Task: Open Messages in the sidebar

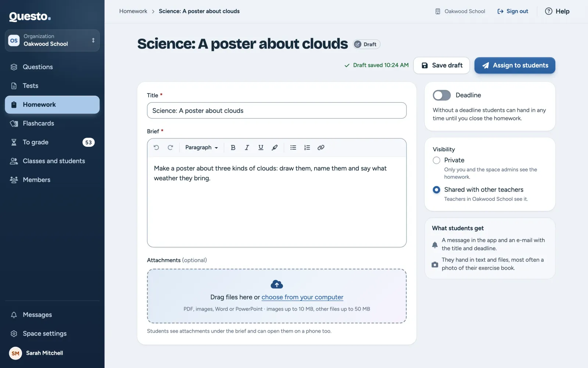Action: pos(52,315)
